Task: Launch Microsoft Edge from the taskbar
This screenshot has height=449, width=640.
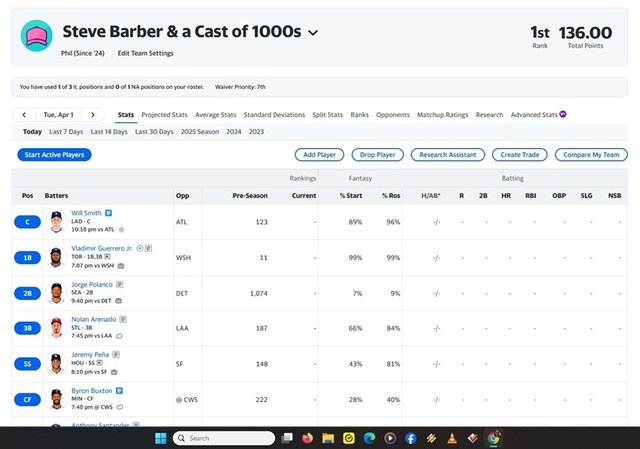Action: tap(369, 438)
